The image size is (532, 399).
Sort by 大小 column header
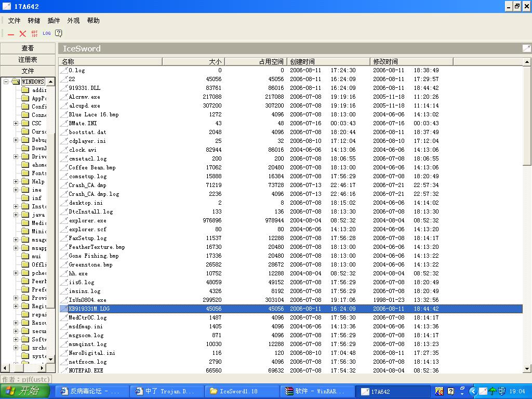coord(193,61)
